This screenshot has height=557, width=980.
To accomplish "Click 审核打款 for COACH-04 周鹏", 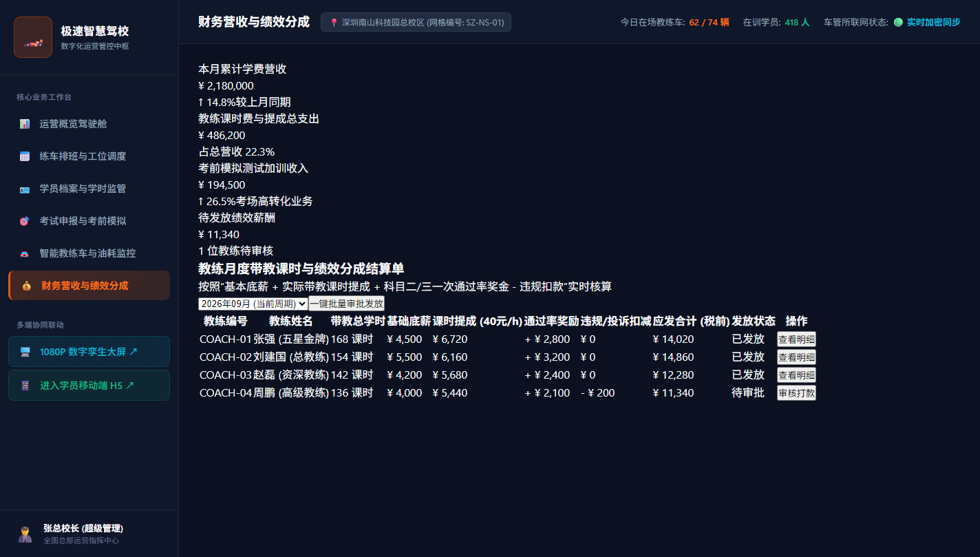I will [796, 392].
